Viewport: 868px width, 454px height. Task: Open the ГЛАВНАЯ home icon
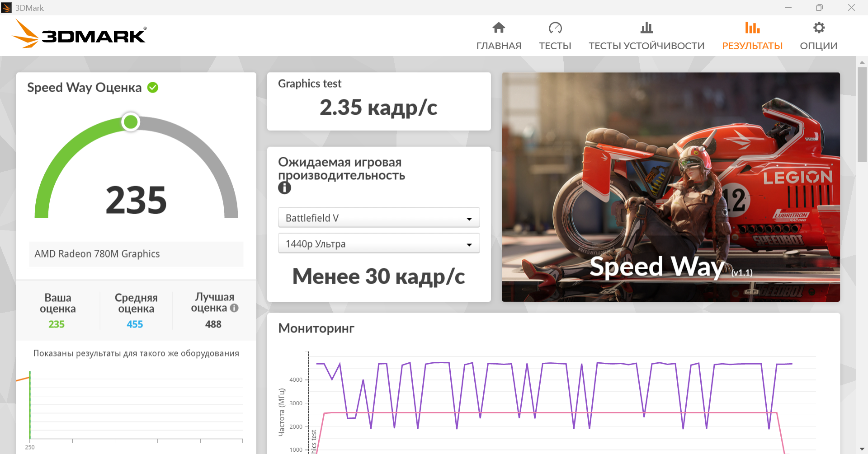pos(499,28)
